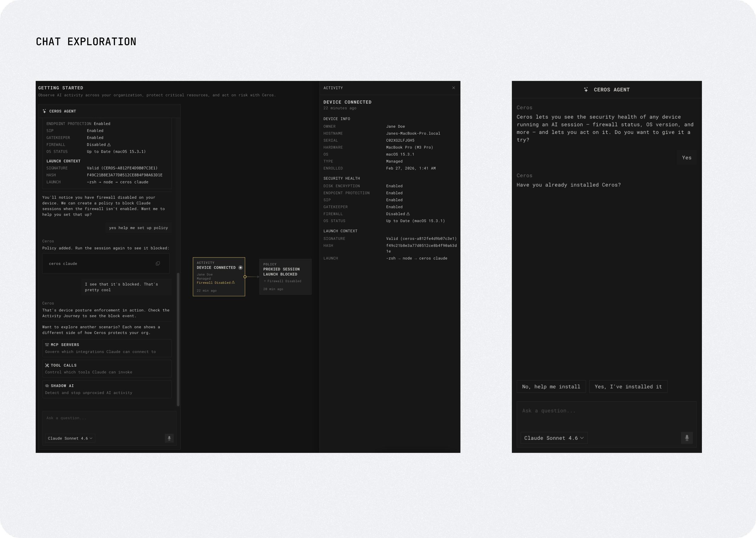Click the sparkle icon in right CEROS AGENT header
The height and width of the screenshot is (538, 756).
pos(586,90)
